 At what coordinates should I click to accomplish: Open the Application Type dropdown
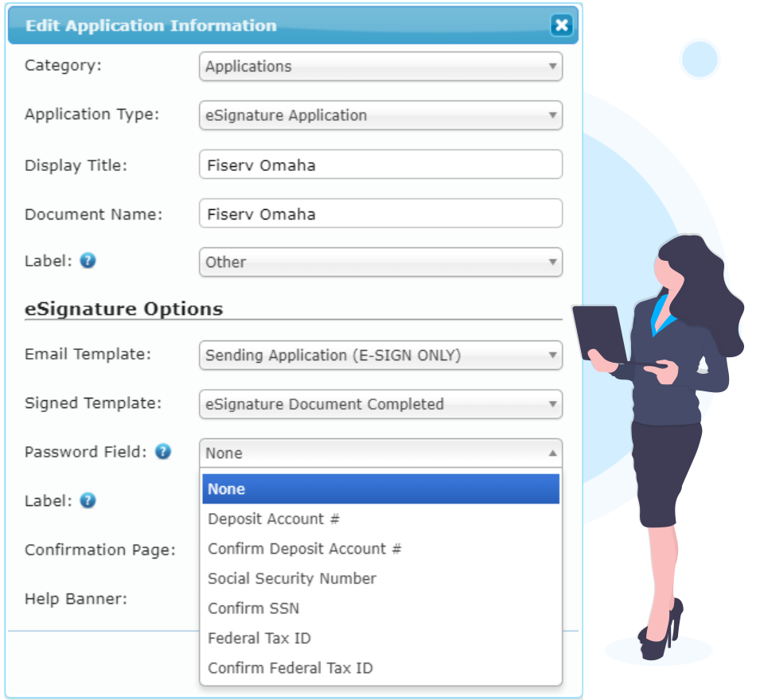click(380, 115)
